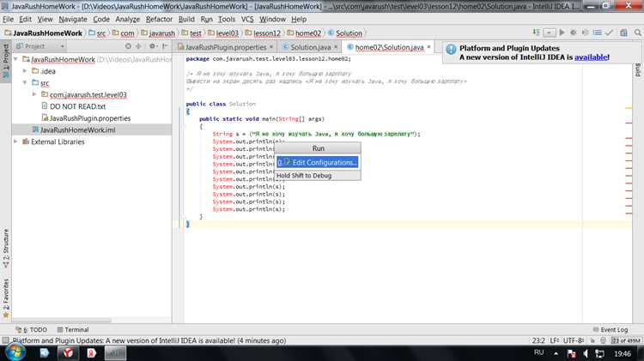644x361 pixels.
Task: Click the Make Project toolbar icon
Action: point(536,33)
